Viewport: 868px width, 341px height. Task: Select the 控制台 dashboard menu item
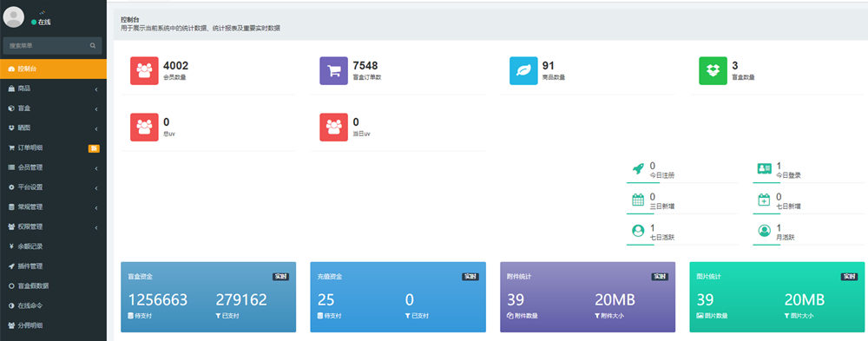[x=53, y=69]
